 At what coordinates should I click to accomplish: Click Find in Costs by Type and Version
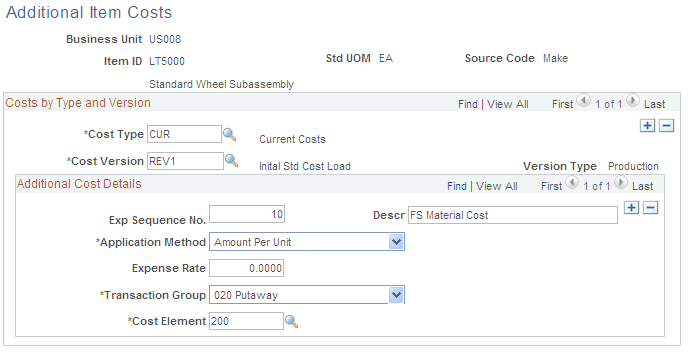pos(468,104)
